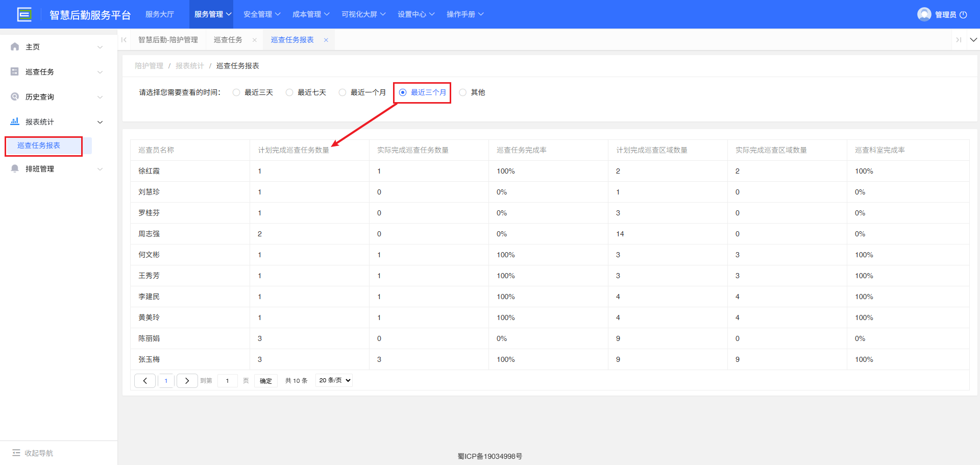Open the 可视化大屏 dropdown menu
This screenshot has height=465, width=980.
[363, 14]
